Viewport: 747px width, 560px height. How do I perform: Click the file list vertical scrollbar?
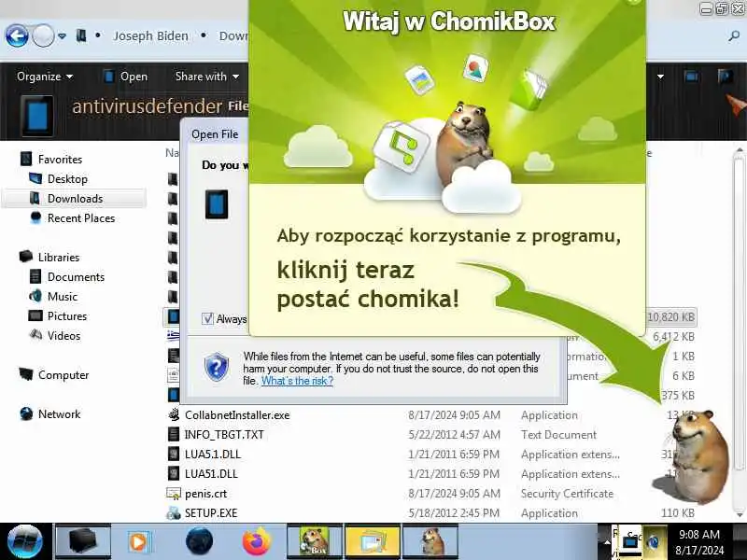pos(739,315)
